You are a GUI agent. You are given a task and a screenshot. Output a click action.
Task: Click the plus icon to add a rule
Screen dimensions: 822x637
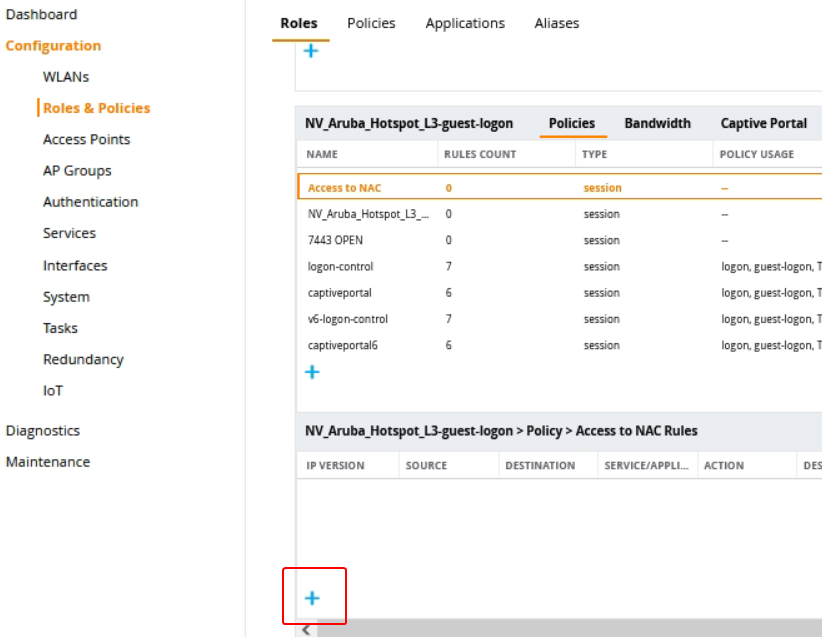[x=312, y=598]
